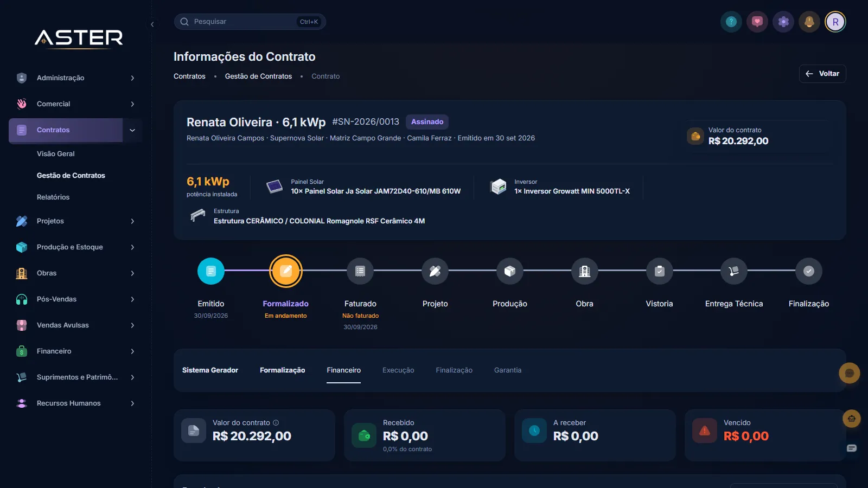Click the Emitido stage icon
Viewport: 868px width, 488px height.
click(x=211, y=271)
